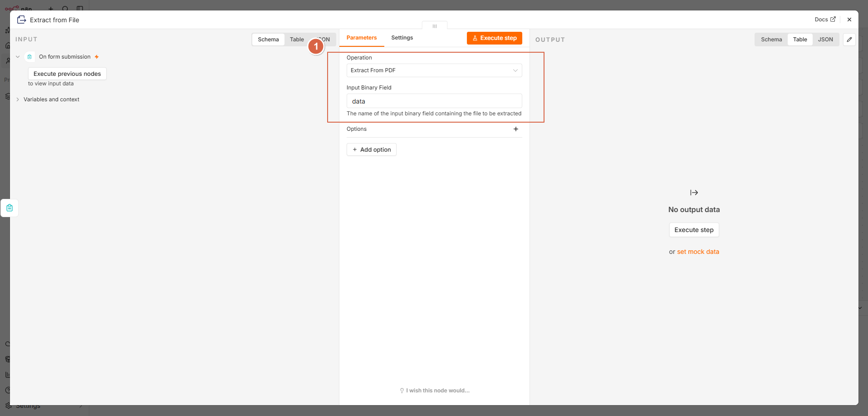Image resolution: width=868 pixels, height=416 pixels.
Task: Click Add option button
Action: pos(372,149)
